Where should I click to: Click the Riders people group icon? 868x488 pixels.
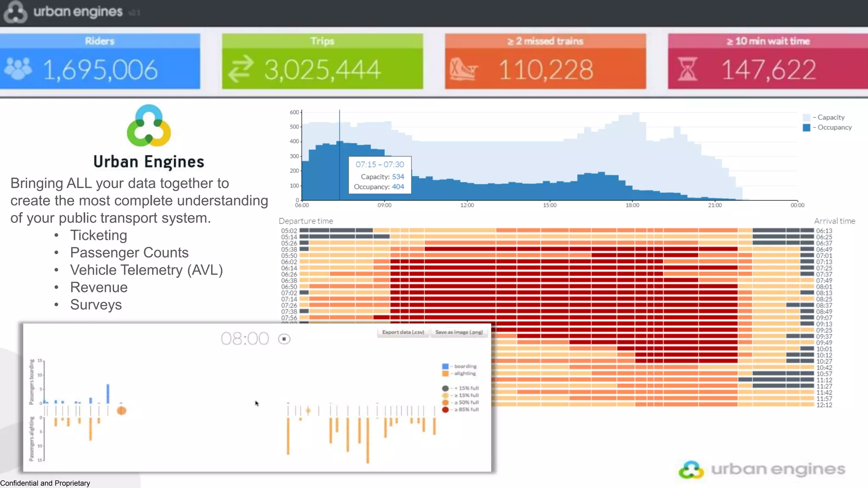pos(18,69)
